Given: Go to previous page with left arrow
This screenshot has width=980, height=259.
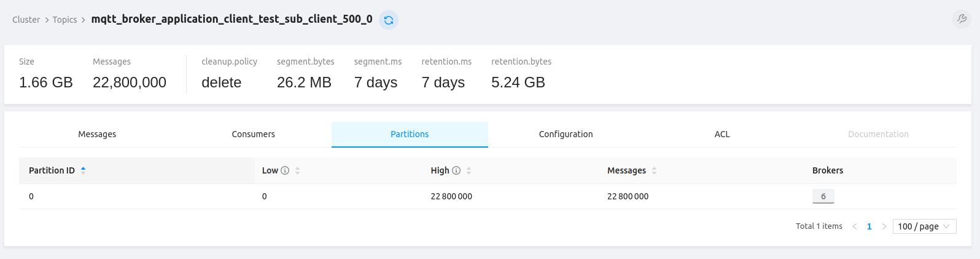Looking at the screenshot, I should (x=854, y=226).
